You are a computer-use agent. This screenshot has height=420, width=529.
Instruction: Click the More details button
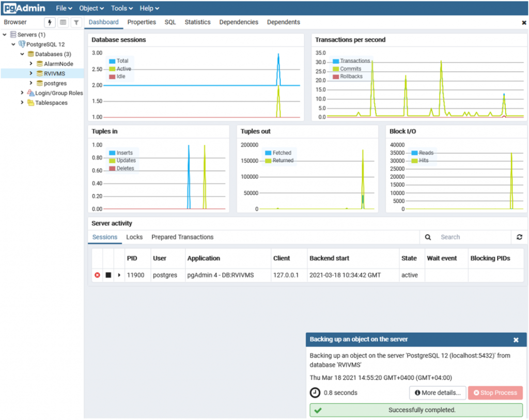pyautogui.click(x=438, y=393)
